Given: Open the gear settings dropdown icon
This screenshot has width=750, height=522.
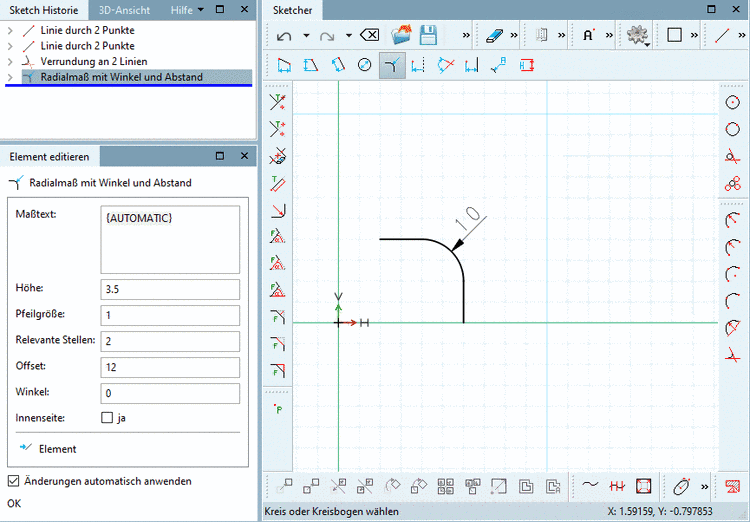Looking at the screenshot, I should pyautogui.click(x=638, y=35).
